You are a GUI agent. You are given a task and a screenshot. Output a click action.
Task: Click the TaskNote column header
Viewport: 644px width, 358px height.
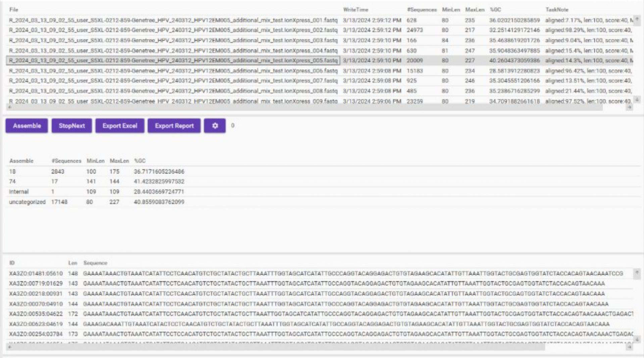pos(557,10)
